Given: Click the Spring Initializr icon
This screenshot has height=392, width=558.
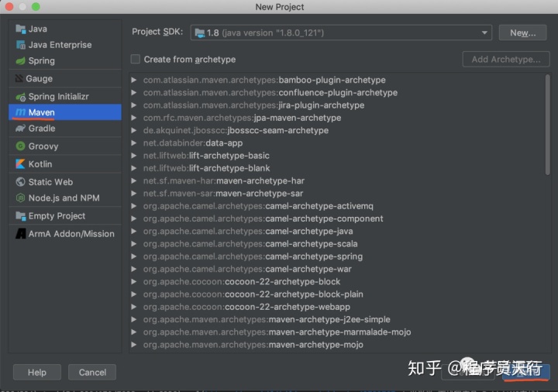Looking at the screenshot, I should [21, 96].
